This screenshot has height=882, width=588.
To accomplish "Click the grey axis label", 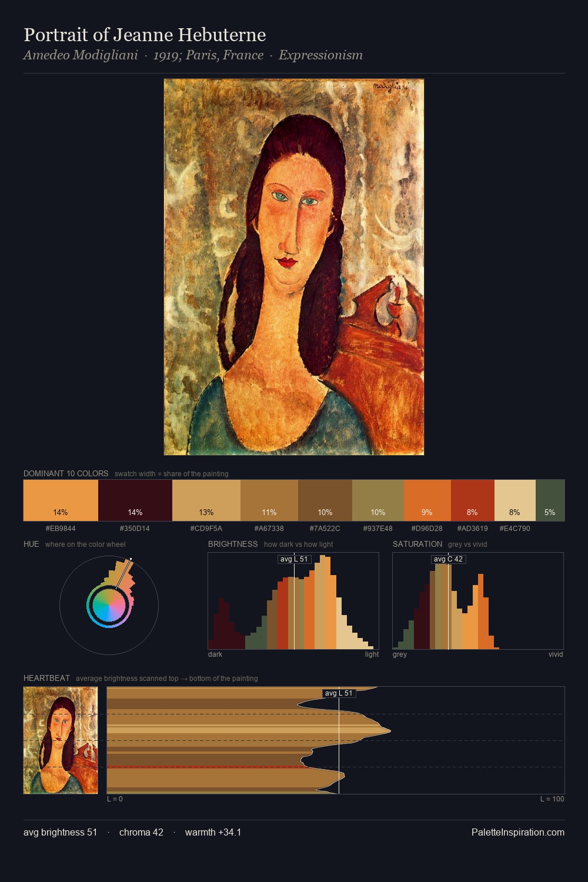I will pos(400,654).
